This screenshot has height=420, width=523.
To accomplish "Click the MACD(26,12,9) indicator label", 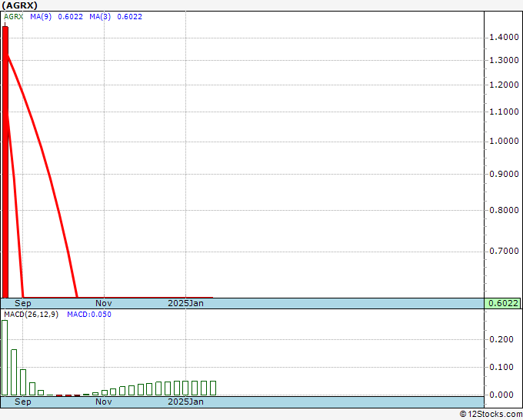I will pyautogui.click(x=31, y=315).
